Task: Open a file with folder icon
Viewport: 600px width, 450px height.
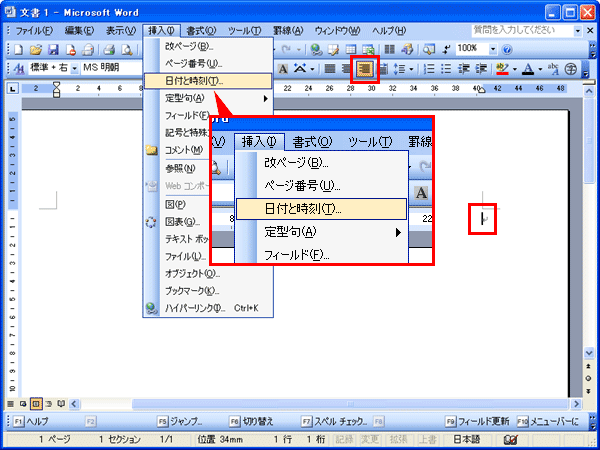Action: tap(36, 49)
